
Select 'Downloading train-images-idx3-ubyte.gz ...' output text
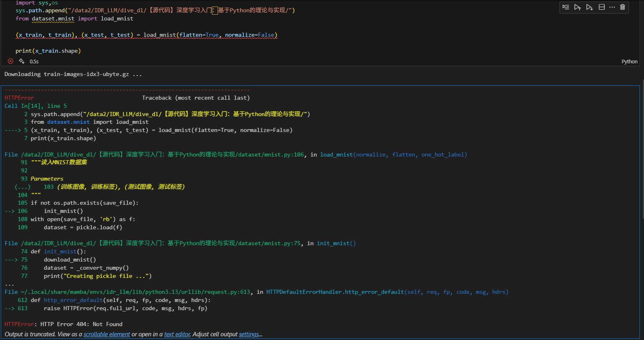point(73,74)
